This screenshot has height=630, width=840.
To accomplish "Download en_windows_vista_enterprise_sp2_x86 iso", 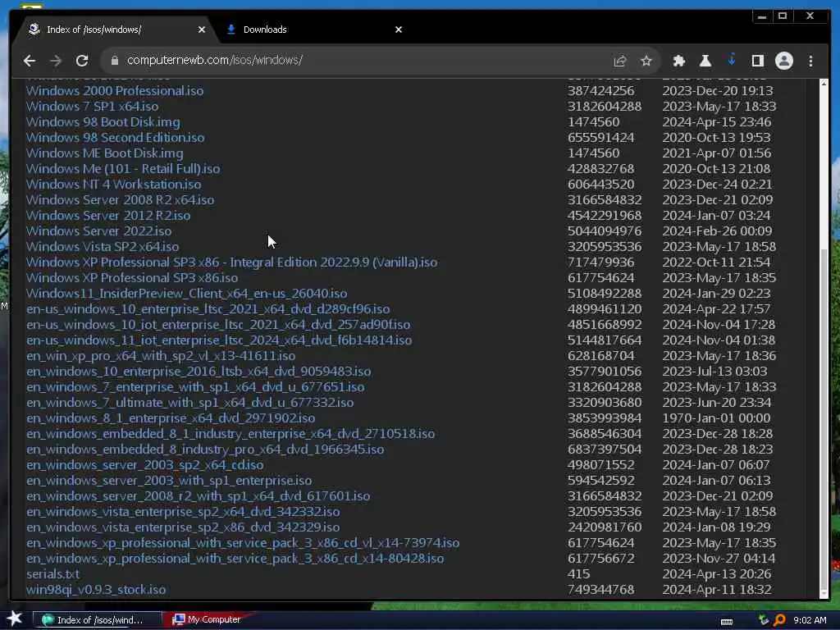I will (183, 527).
